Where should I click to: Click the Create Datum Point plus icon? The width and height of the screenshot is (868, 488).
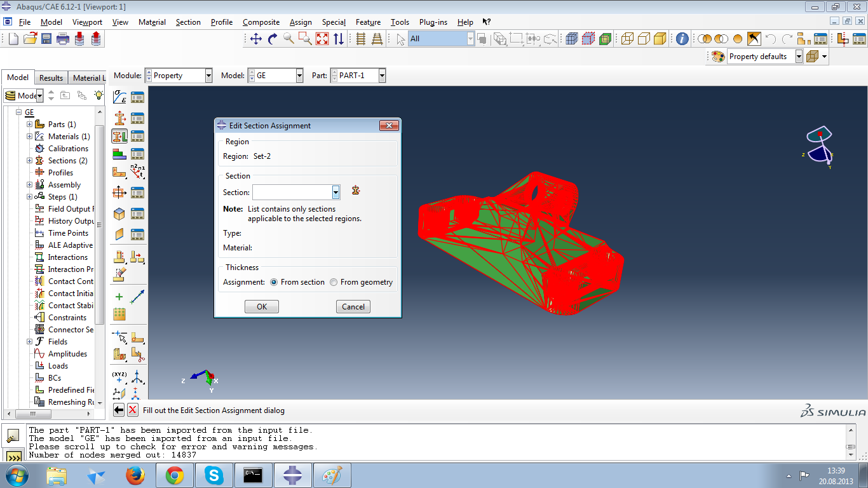[x=119, y=297]
